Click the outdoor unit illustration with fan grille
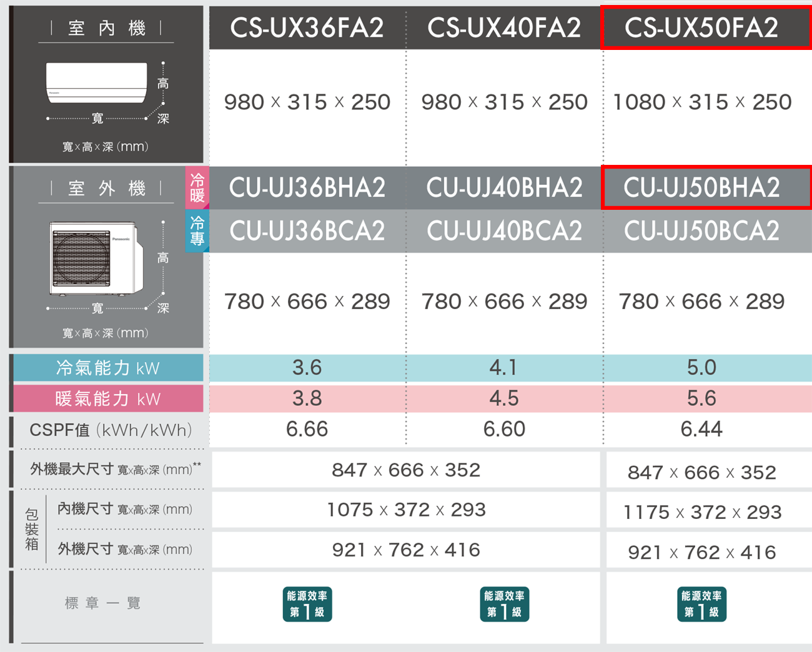The height and width of the screenshot is (652, 812). tap(95, 259)
